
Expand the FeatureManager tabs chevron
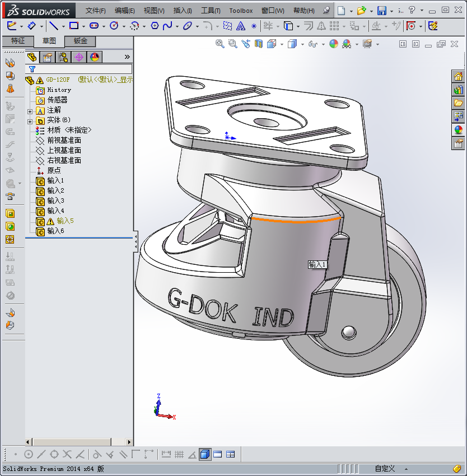127,57
